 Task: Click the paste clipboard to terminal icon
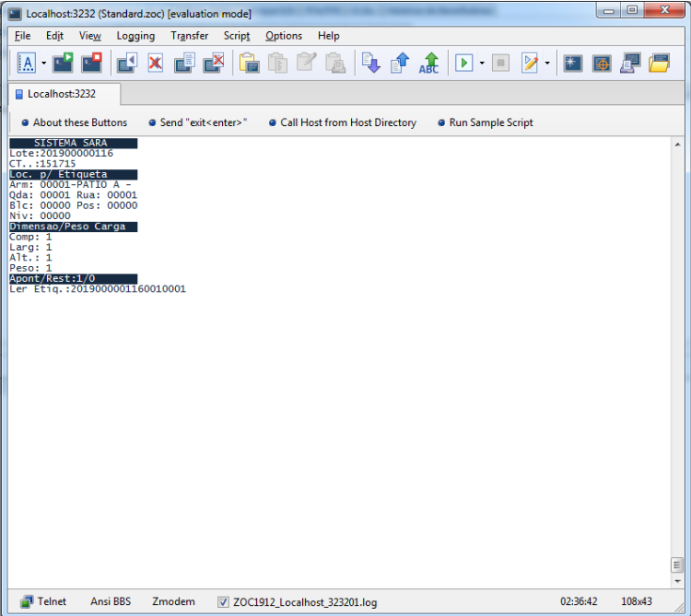click(249, 63)
